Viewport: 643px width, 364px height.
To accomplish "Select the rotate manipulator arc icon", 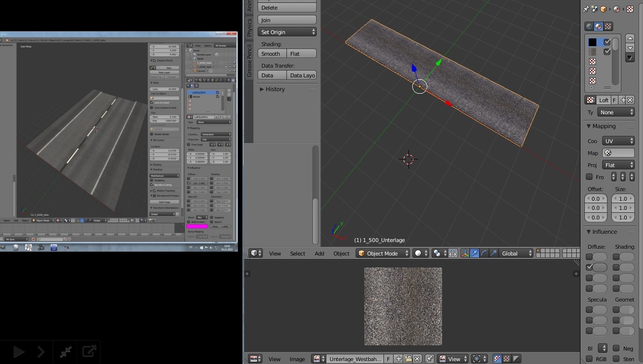I will point(484,253).
